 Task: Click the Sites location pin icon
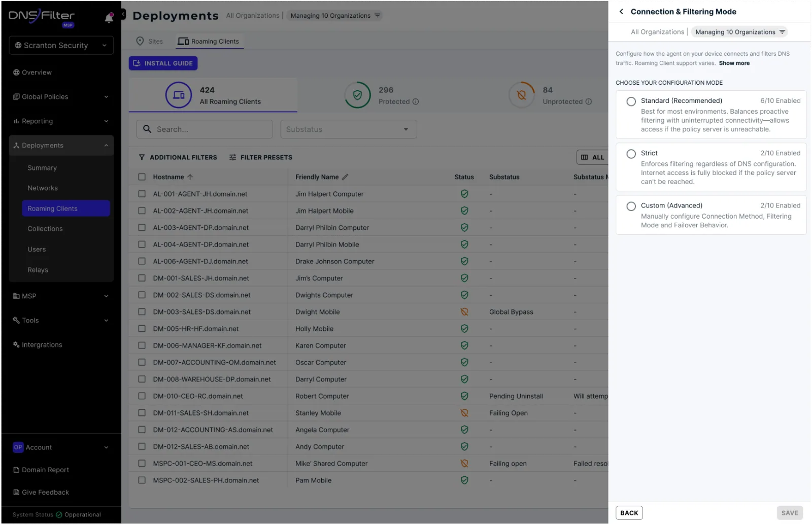coord(140,41)
